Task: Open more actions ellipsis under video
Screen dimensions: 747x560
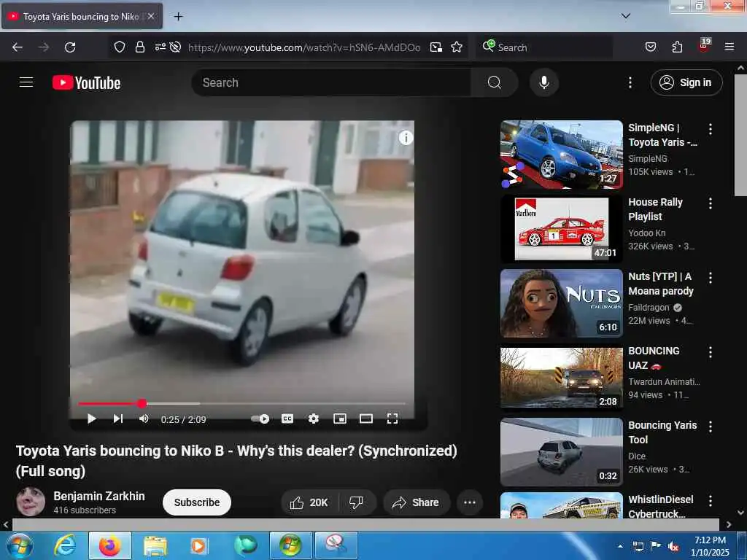Action: tap(470, 502)
